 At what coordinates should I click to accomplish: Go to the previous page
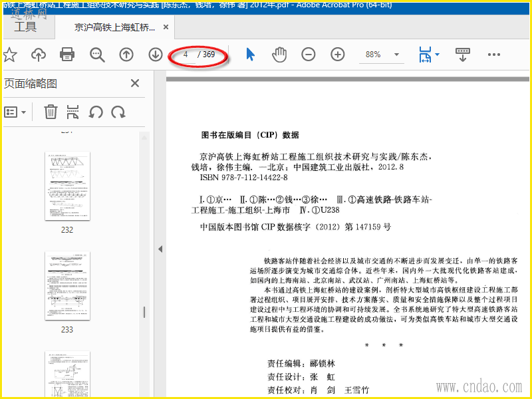126,55
